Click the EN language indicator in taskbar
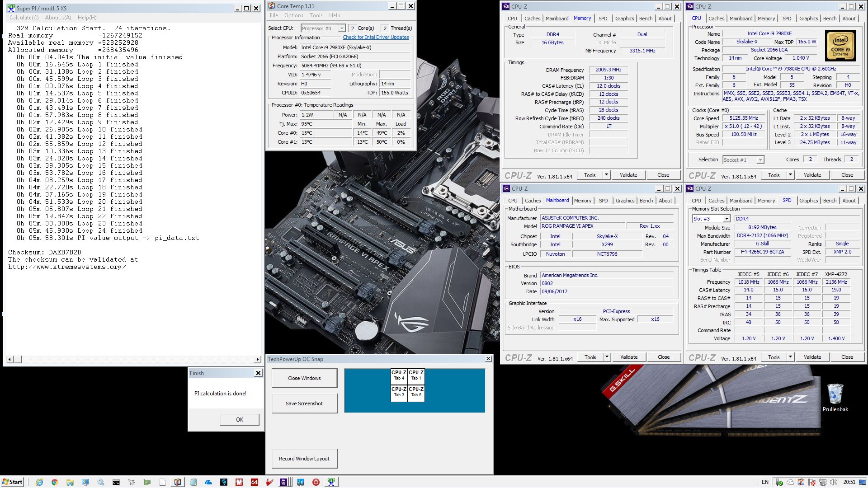This screenshot has height=488, width=868. click(765, 482)
